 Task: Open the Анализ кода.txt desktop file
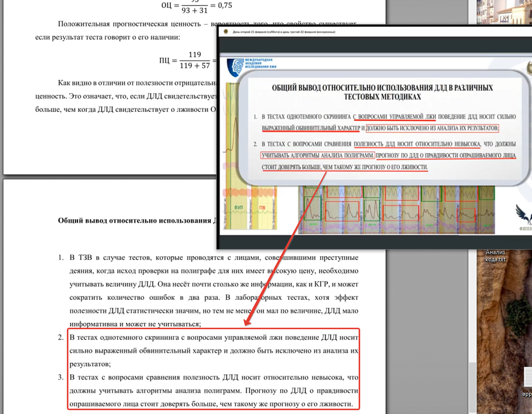coord(496,255)
